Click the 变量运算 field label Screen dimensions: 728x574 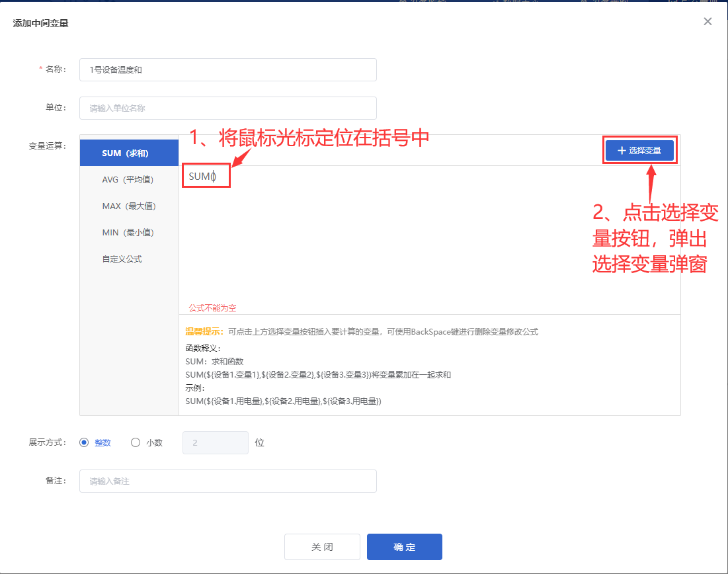[48, 146]
